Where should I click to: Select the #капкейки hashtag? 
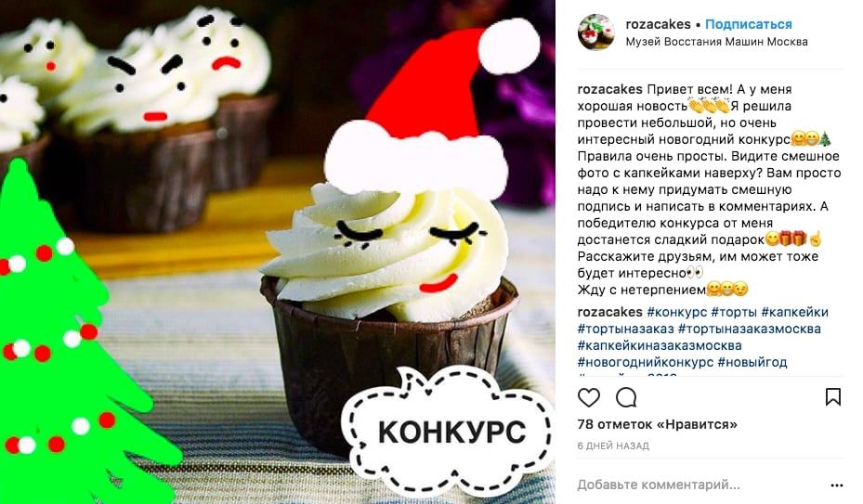coord(794,312)
